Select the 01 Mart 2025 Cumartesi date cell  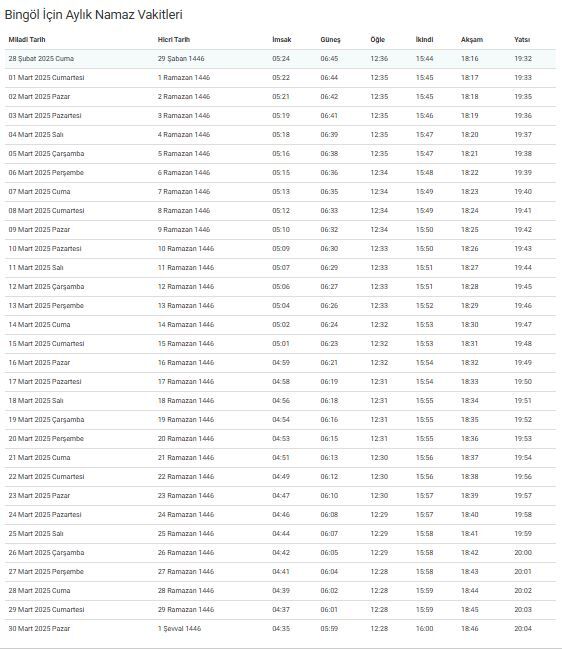tap(46, 78)
